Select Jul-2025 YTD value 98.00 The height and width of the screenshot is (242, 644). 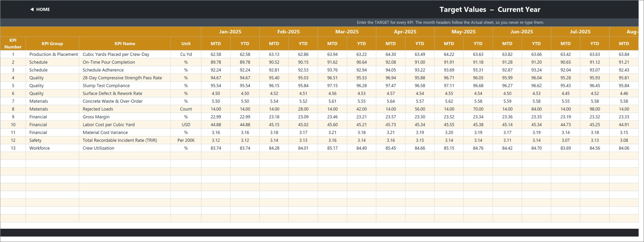(x=595, y=109)
